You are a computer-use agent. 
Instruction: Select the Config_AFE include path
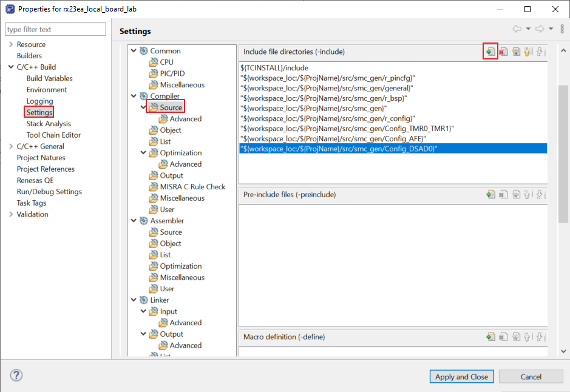pos(393,139)
